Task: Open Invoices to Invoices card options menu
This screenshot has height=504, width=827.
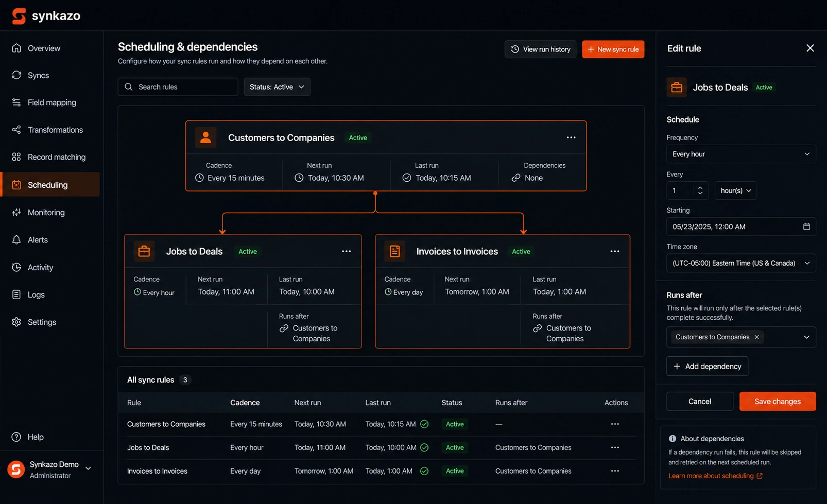Action: coord(615,251)
